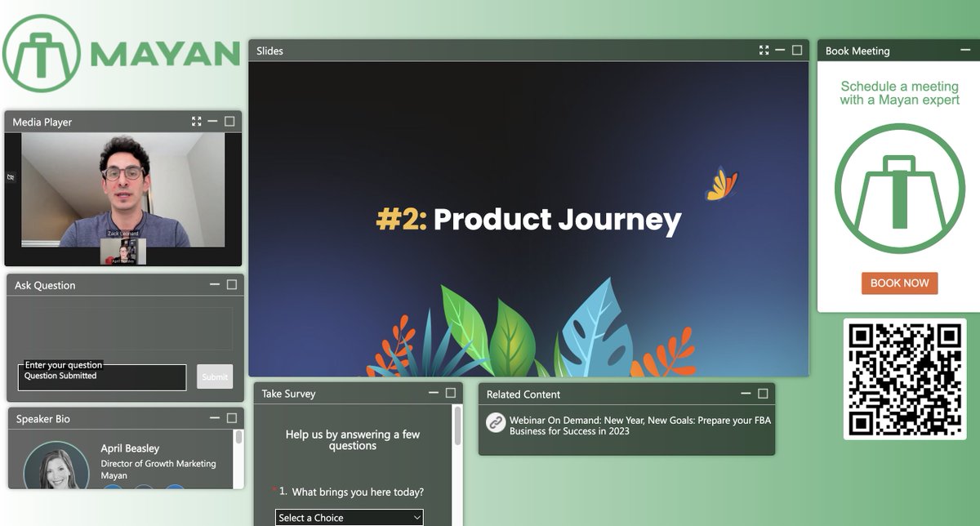Click the 'Related Content' panel title
This screenshot has height=526, width=980.
523,394
